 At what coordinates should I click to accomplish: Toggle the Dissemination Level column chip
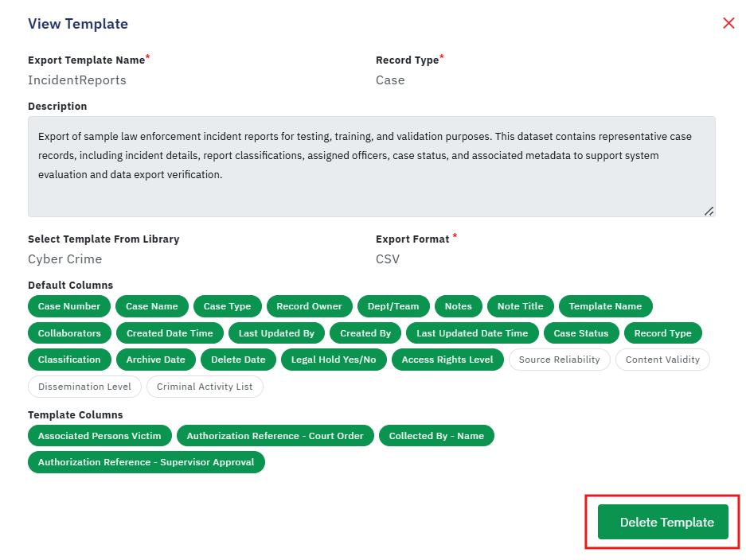click(84, 387)
